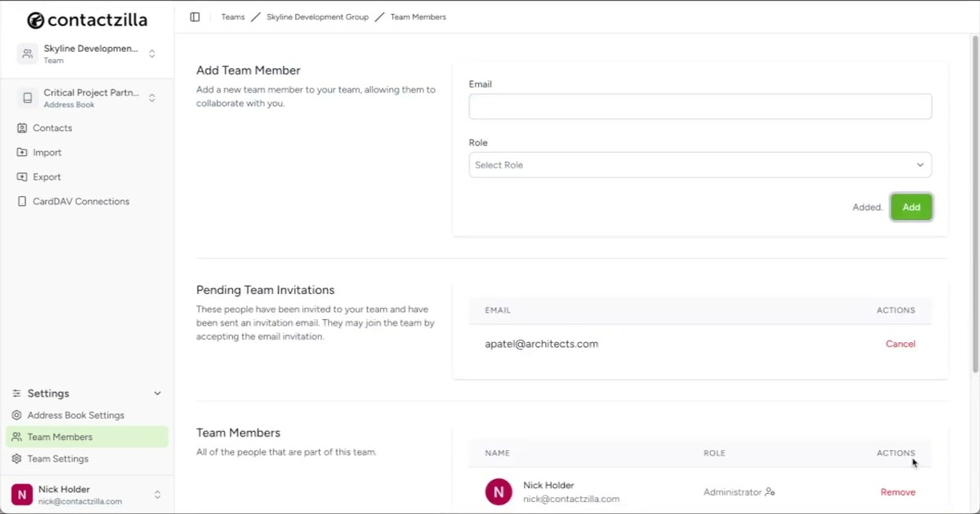Click the Settings sliders icon
This screenshot has height=514, width=980.
point(17,393)
